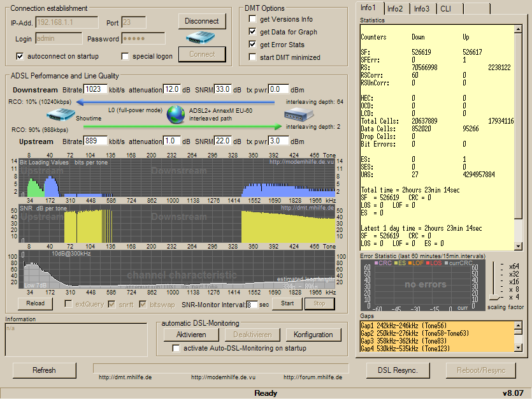Select Gap2 250kHz-276kHz entry
The width and height of the screenshot is (532, 399).
[x=437, y=333]
